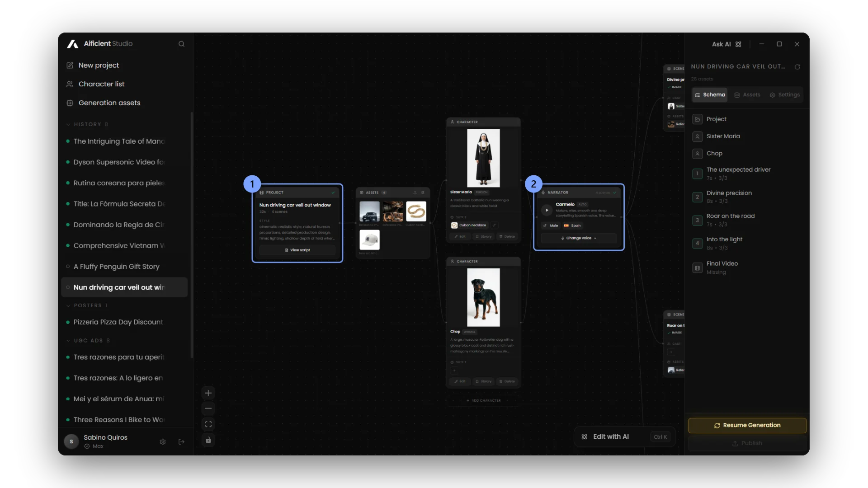The width and height of the screenshot is (868, 488).
Task: Refresh the project panel
Action: point(797,67)
